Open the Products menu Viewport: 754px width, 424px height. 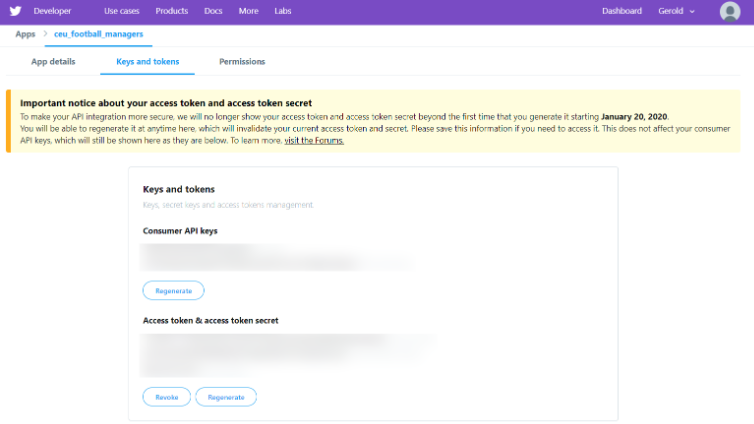click(x=172, y=11)
